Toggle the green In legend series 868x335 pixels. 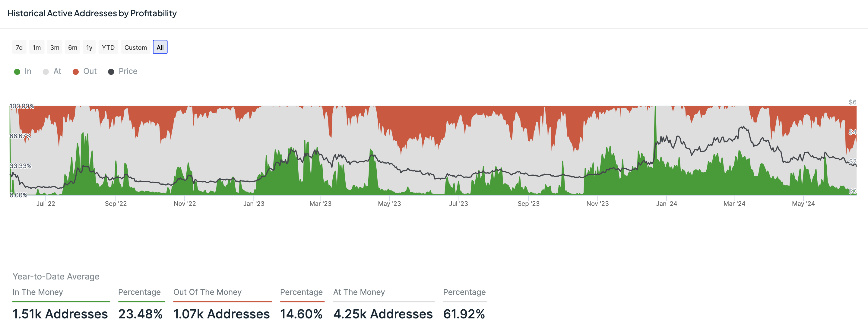tap(28, 72)
